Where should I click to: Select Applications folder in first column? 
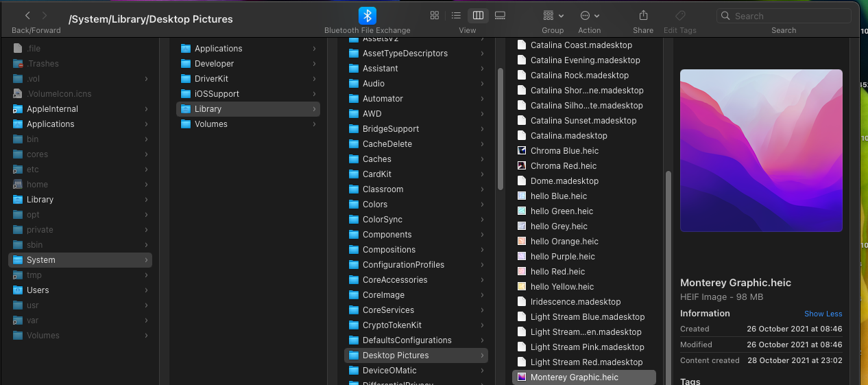coord(80,124)
